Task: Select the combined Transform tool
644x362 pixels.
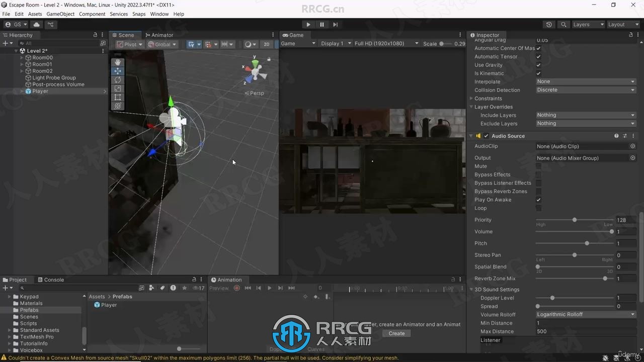Action: click(x=118, y=106)
